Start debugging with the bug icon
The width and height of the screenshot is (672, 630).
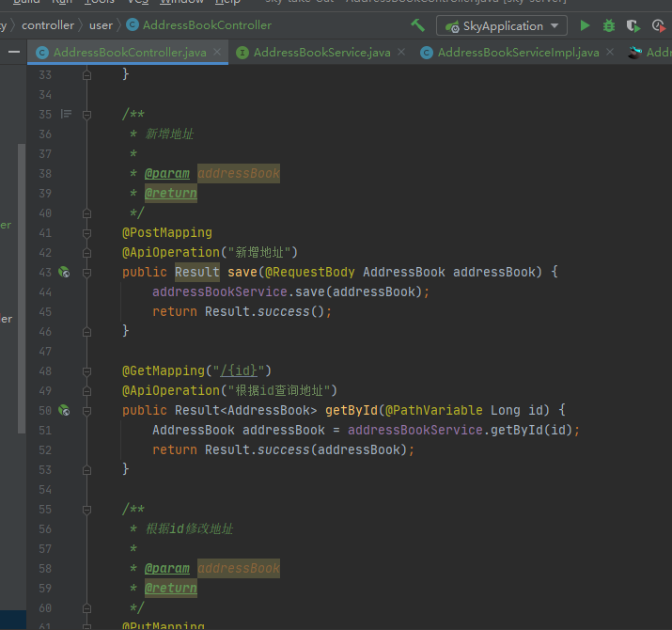pyautogui.click(x=609, y=25)
